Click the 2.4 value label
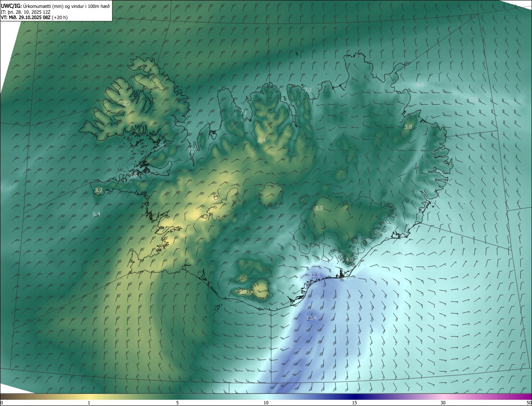Image resolution: width=532 pixels, height=406 pixels. [x=261, y=140]
